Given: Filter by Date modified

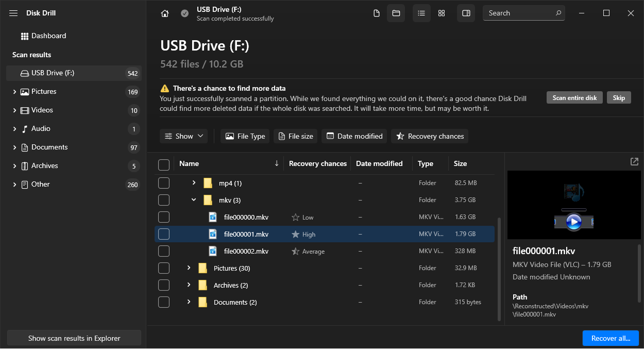Looking at the screenshot, I should pyautogui.click(x=354, y=136).
